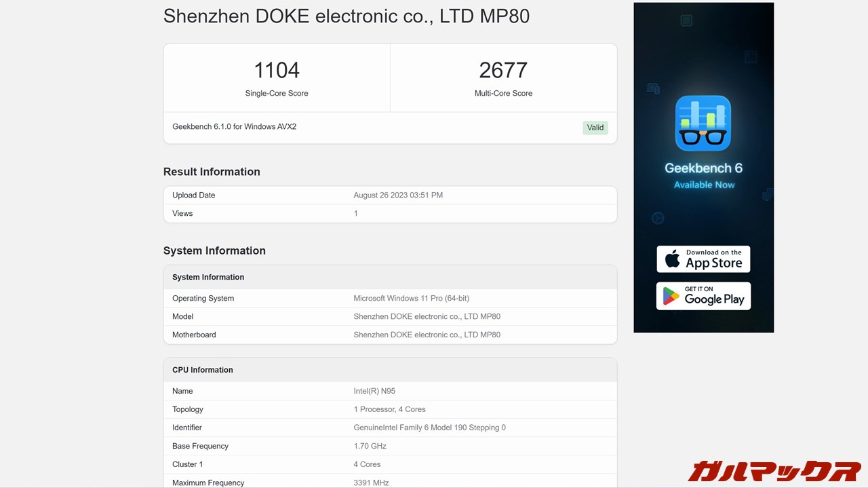Click the multi-core score 2677
868x488 pixels.
click(503, 70)
